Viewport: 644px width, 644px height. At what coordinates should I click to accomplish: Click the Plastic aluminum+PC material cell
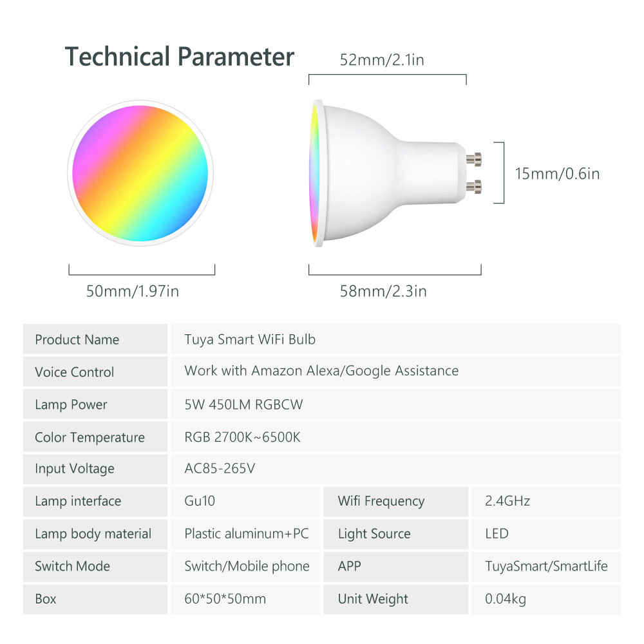(x=247, y=534)
